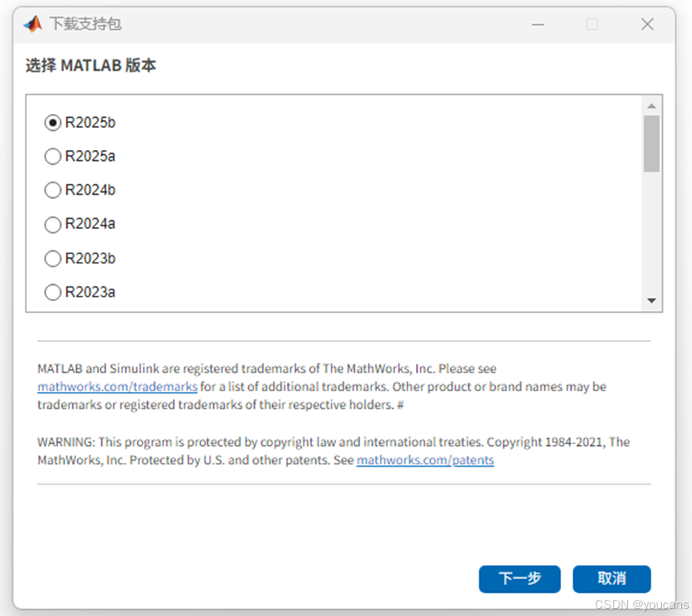Click the version list scroll-up arrow

(x=651, y=105)
